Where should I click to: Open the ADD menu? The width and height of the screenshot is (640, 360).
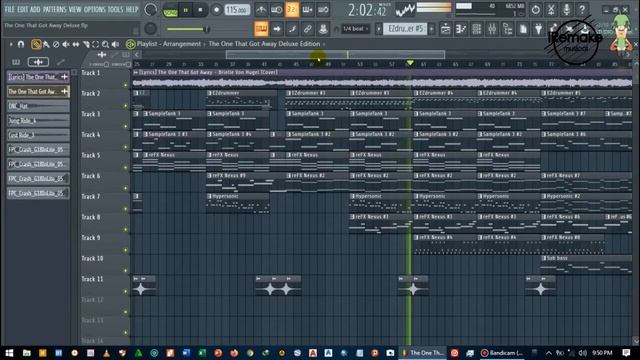pyautogui.click(x=35, y=9)
